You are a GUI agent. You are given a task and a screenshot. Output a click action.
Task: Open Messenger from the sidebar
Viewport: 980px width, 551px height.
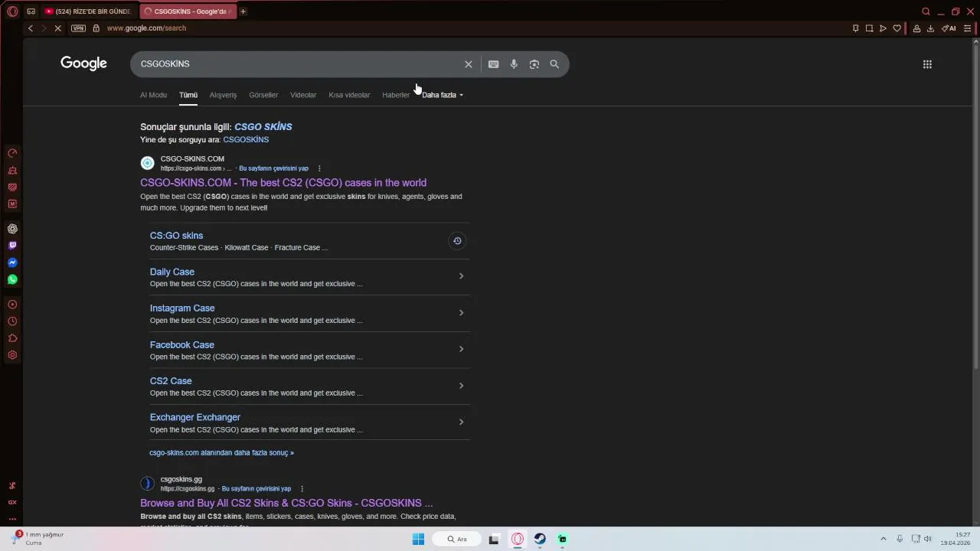click(12, 262)
